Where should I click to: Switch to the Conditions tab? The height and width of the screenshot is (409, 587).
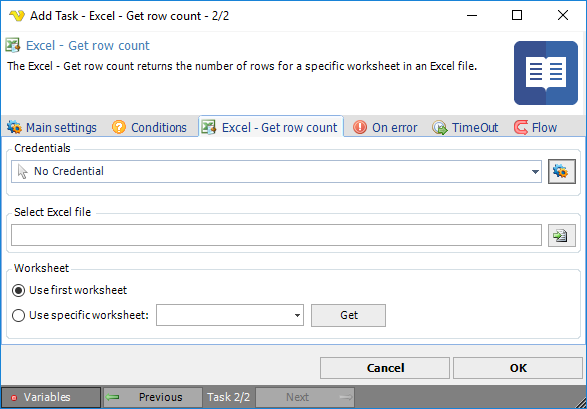click(x=149, y=128)
